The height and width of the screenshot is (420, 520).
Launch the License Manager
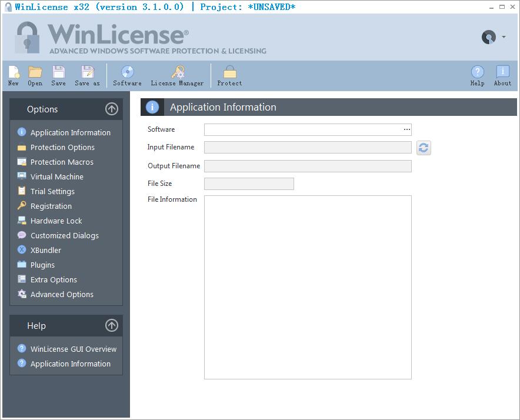pos(178,76)
